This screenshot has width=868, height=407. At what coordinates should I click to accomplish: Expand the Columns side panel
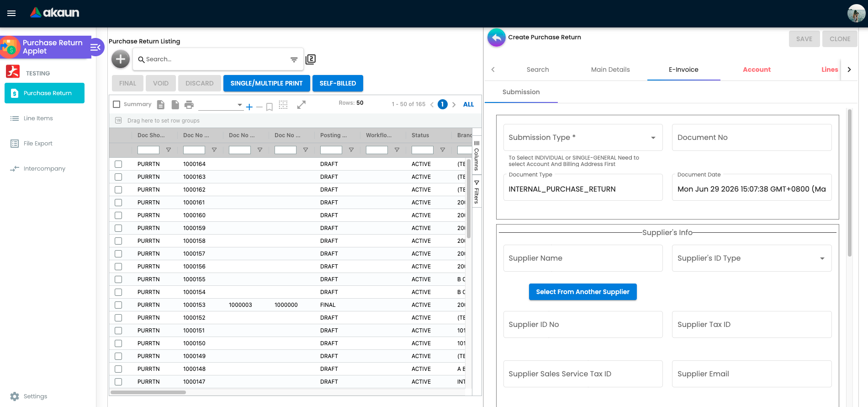click(x=476, y=156)
